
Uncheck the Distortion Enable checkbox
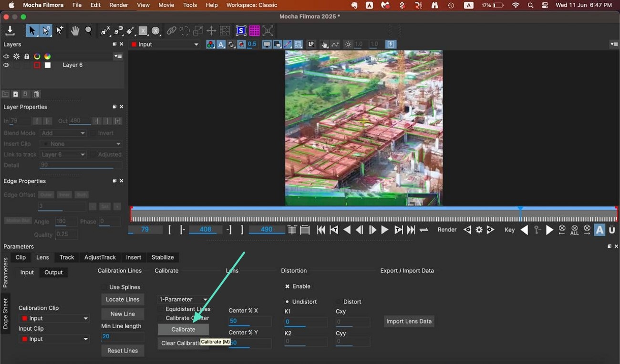pyautogui.click(x=287, y=286)
